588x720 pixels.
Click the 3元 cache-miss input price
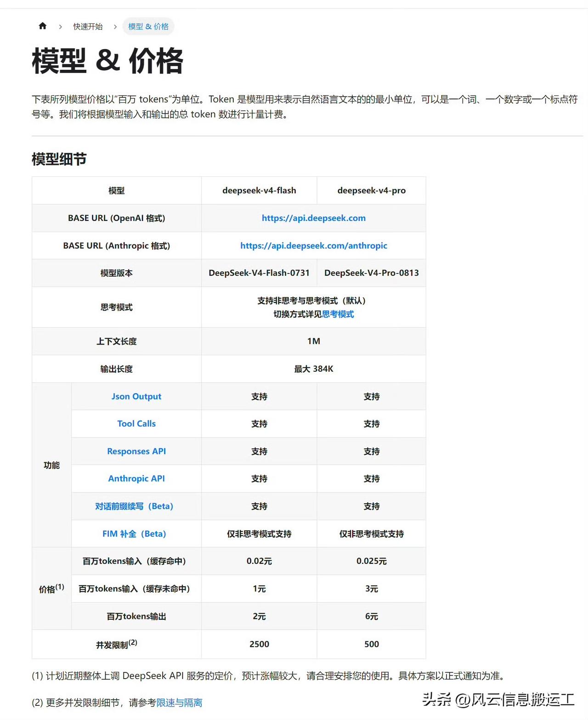click(x=372, y=589)
